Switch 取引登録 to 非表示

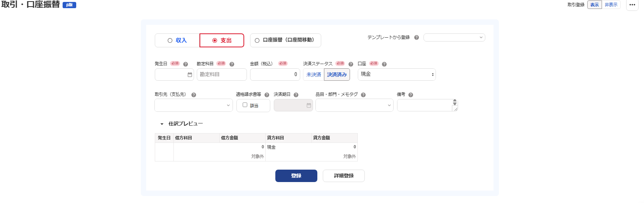pyautogui.click(x=611, y=5)
